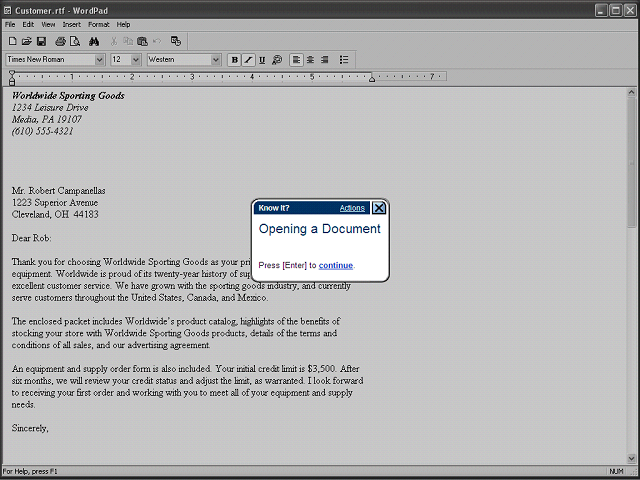The image size is (640, 480).
Task: Open the Format menu
Action: [99, 24]
